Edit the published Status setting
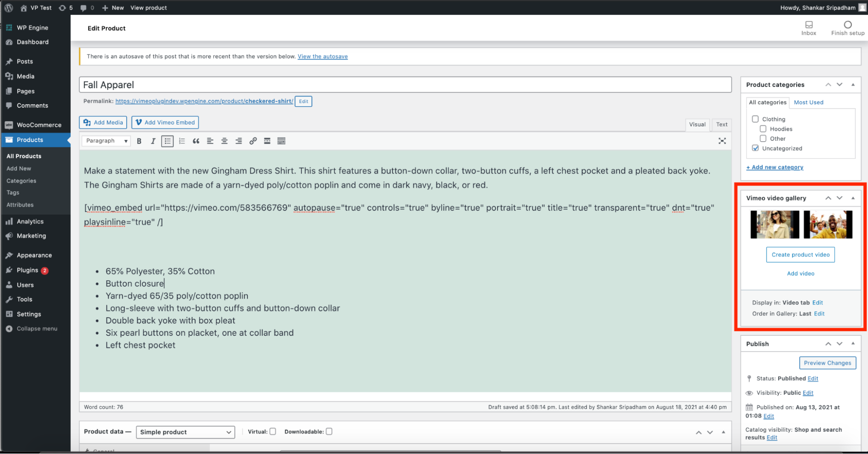This screenshot has width=868, height=454. coord(813,379)
